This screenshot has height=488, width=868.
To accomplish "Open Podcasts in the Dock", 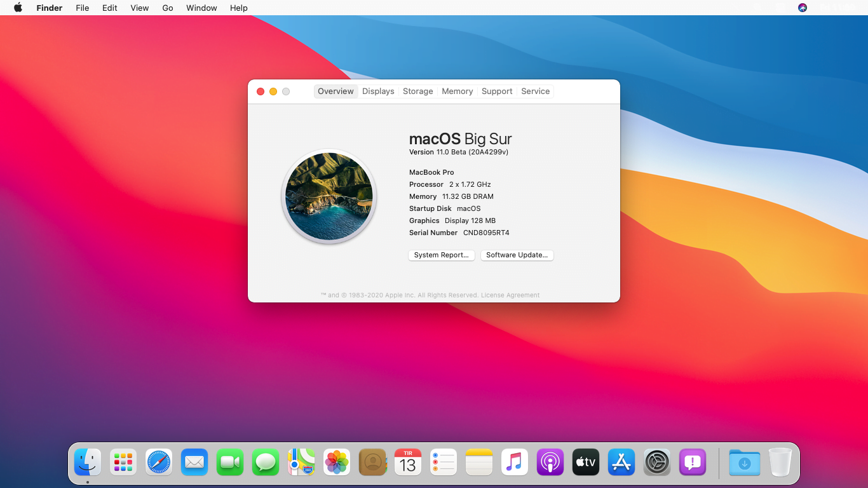I will coord(550,462).
